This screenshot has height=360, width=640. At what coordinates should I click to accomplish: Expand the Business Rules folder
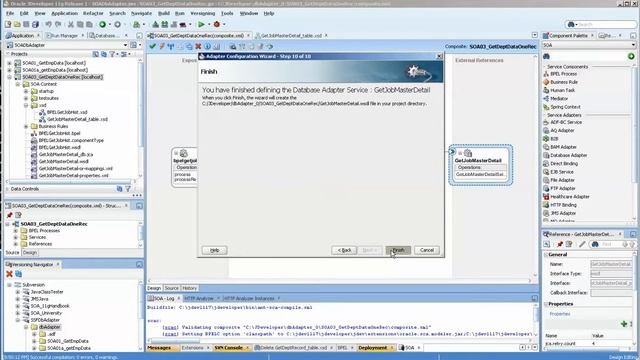click(x=26, y=126)
